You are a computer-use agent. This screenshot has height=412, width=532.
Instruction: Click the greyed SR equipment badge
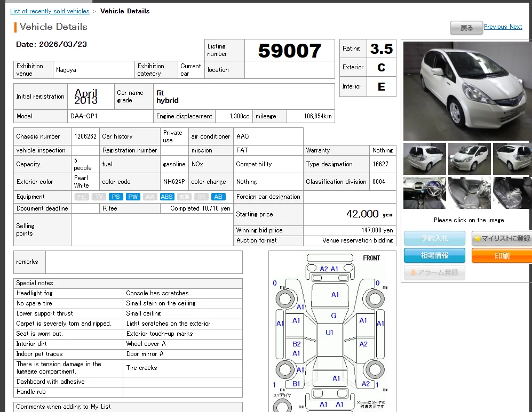pyautogui.click(x=201, y=197)
